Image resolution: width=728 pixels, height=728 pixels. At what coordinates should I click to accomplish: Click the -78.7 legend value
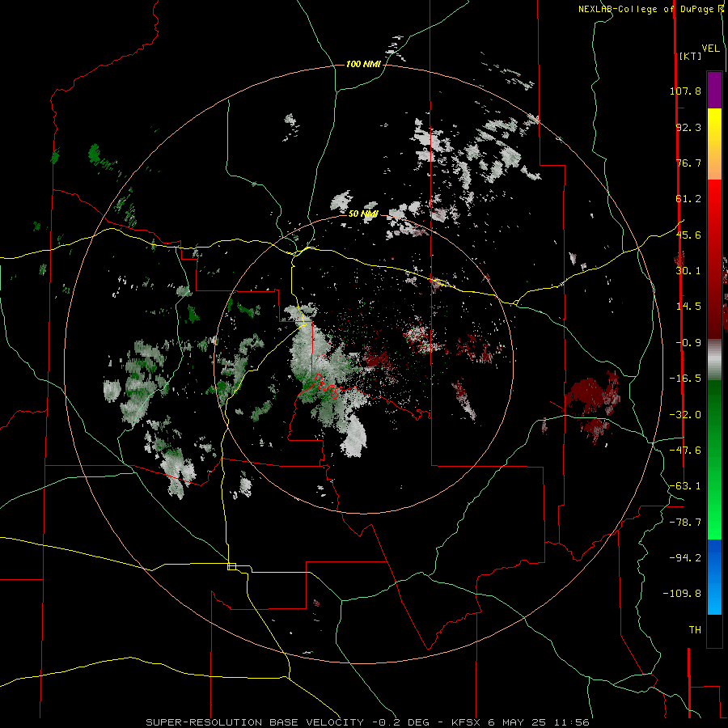coord(685,523)
